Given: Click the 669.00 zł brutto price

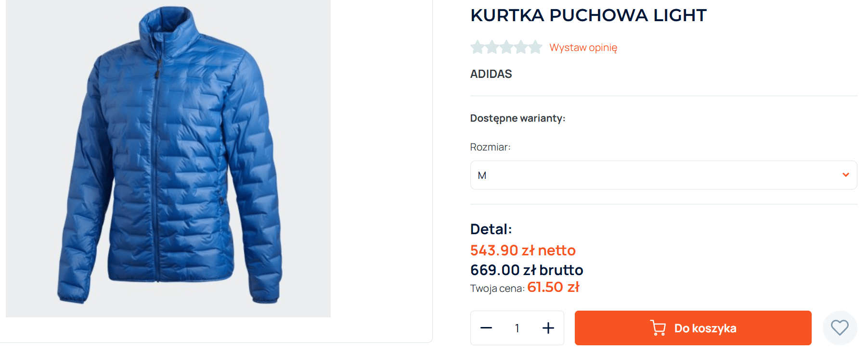Looking at the screenshot, I should [527, 270].
